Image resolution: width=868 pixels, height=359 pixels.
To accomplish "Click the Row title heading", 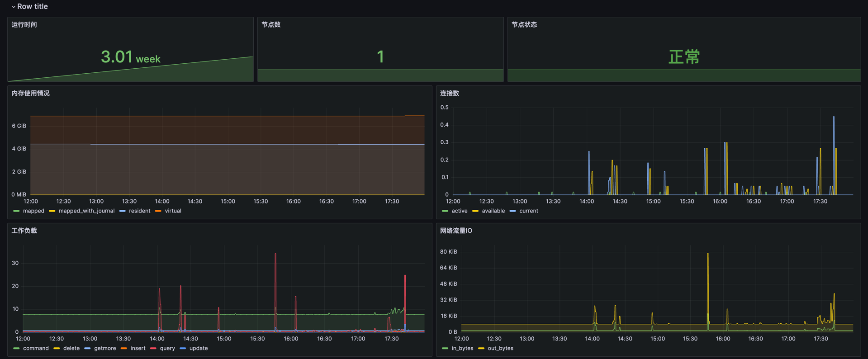I will (32, 6).
